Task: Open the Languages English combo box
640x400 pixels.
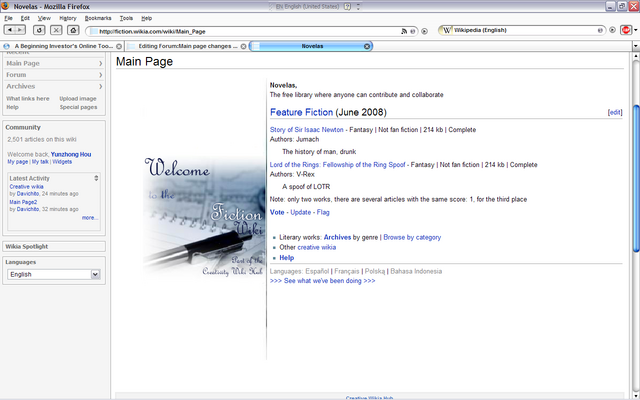Action: (x=53, y=274)
